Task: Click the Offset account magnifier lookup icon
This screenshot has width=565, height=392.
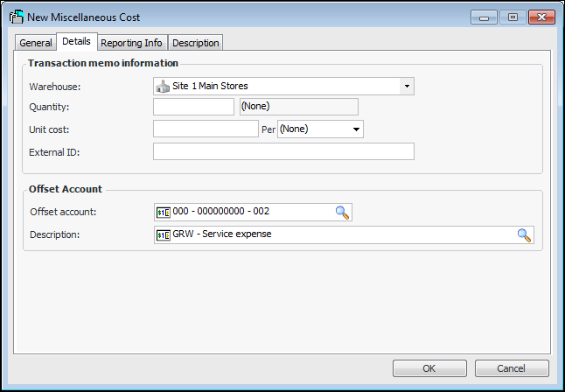Action: tap(343, 212)
